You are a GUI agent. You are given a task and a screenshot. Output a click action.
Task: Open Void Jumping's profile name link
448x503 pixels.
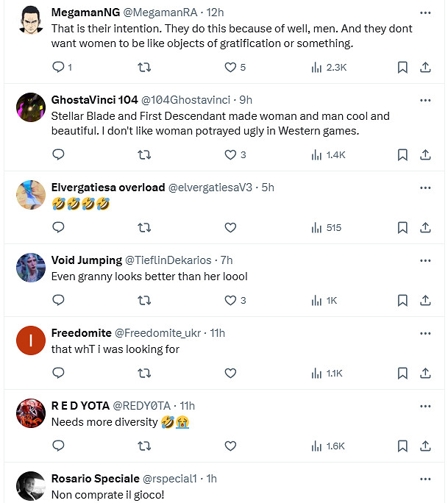click(x=87, y=260)
